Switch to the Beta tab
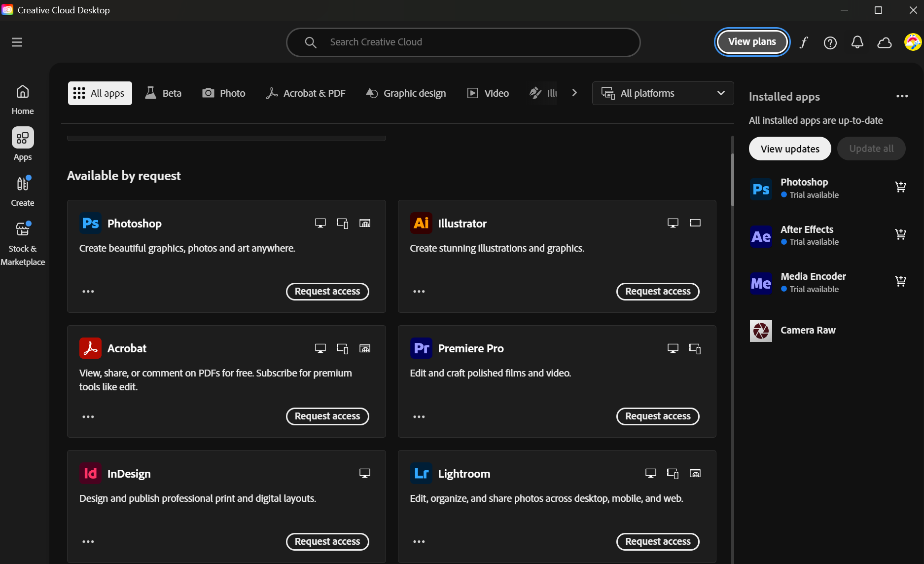The image size is (924, 564). pyautogui.click(x=163, y=93)
